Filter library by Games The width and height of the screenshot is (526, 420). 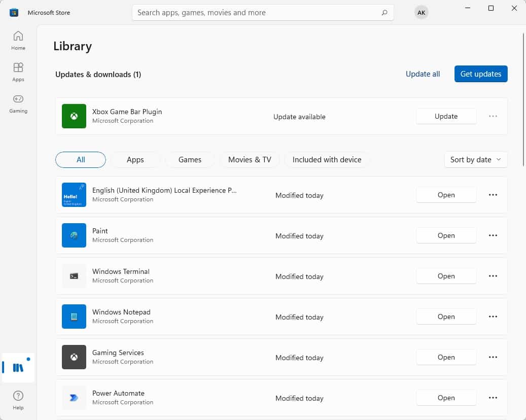tap(190, 160)
